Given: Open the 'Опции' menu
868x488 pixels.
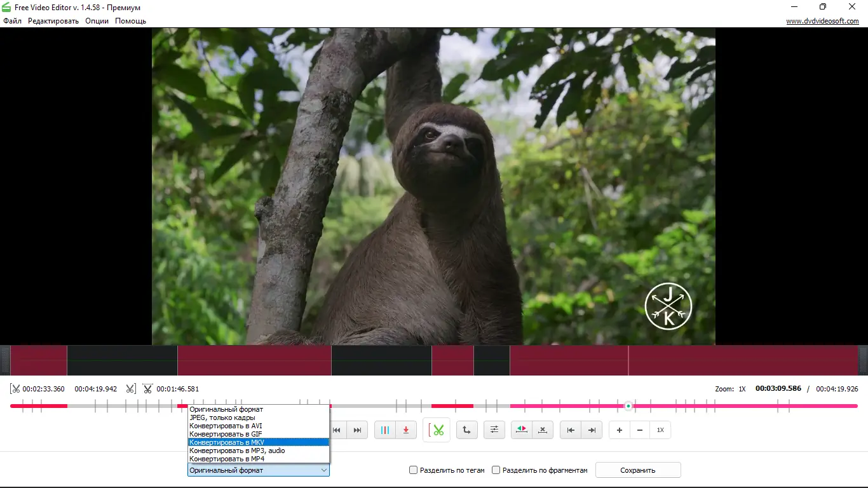Looking at the screenshot, I should coord(96,20).
